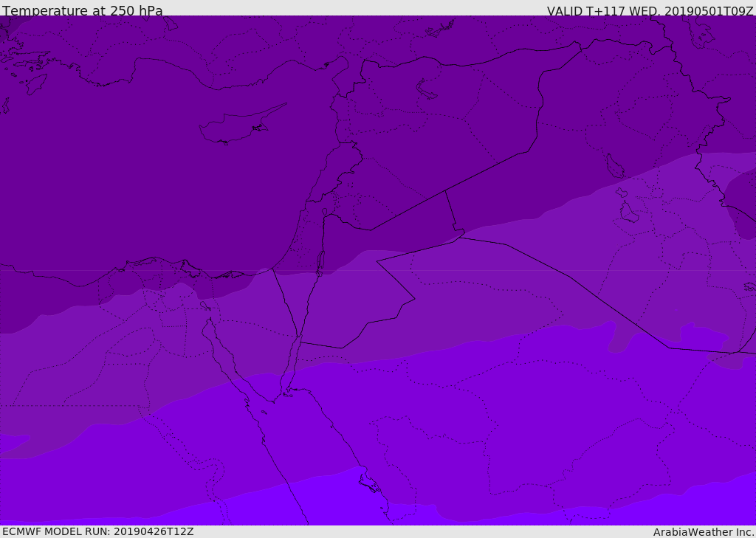This screenshot has height=538, width=756.
Task: Click the 'ArabiaWeather Inc.' credit text
Action: pyautogui.click(x=704, y=532)
